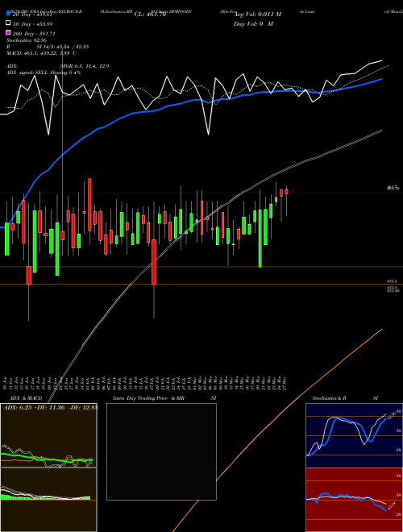Click the price label at the right of the blue horizontal line
Viewport: 403px width, 532px height.
(x=393, y=188)
